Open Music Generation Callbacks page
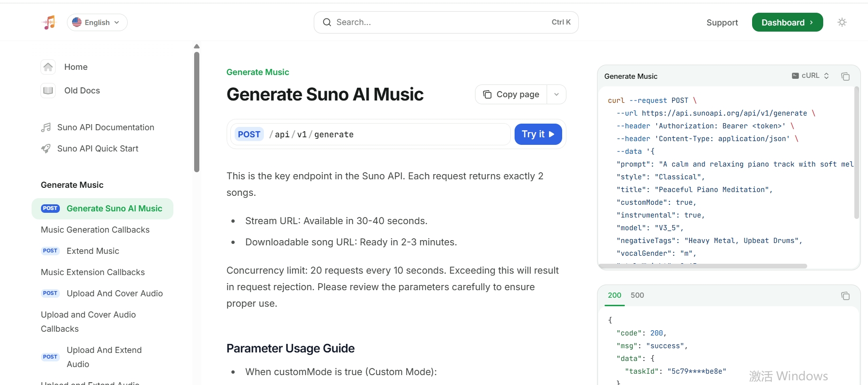 tap(95, 230)
